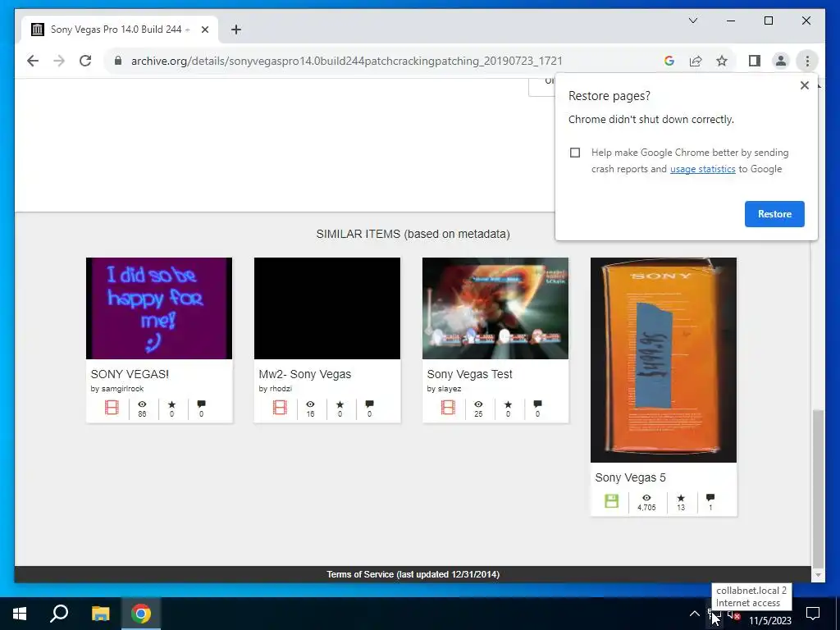Click views eye icon on Mw2- Sony Vegas
The image size is (840, 630).
[310, 404]
